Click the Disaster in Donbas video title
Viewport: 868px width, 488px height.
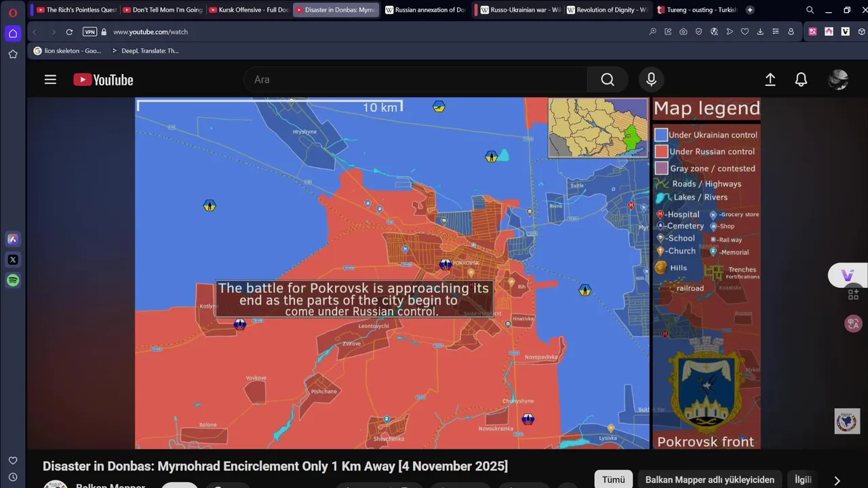coord(275,466)
